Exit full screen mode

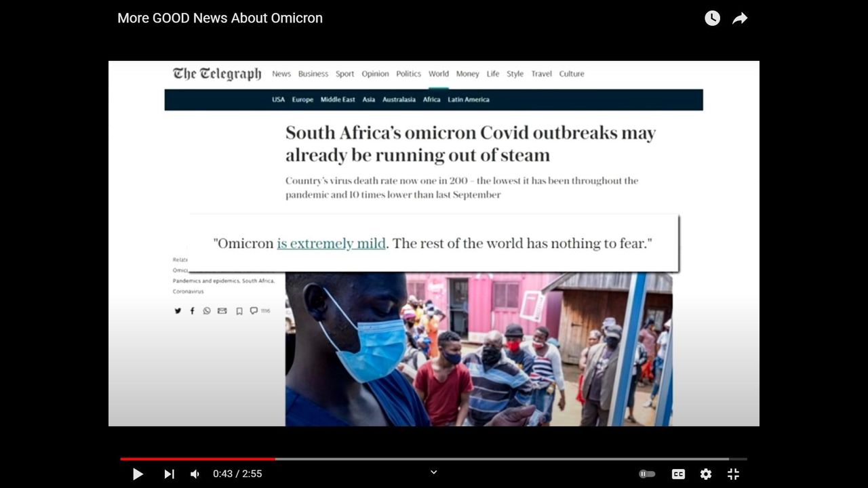pos(733,474)
